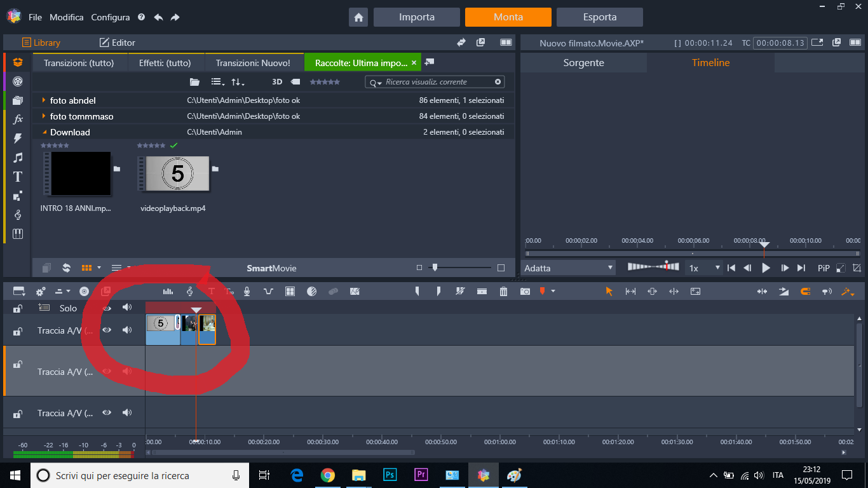Open the search filter dropdown in the library search

pyautogui.click(x=376, y=83)
